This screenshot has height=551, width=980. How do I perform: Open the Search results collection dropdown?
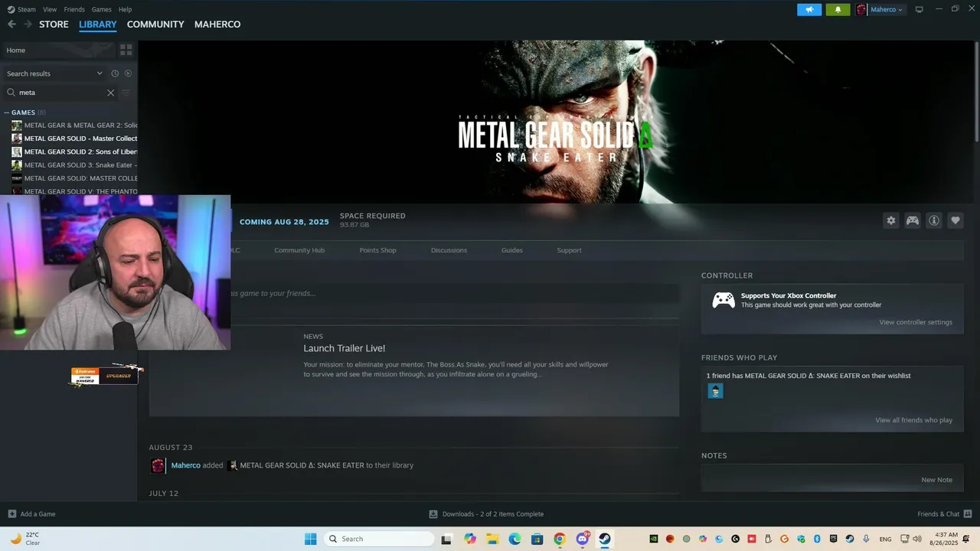pos(54,73)
